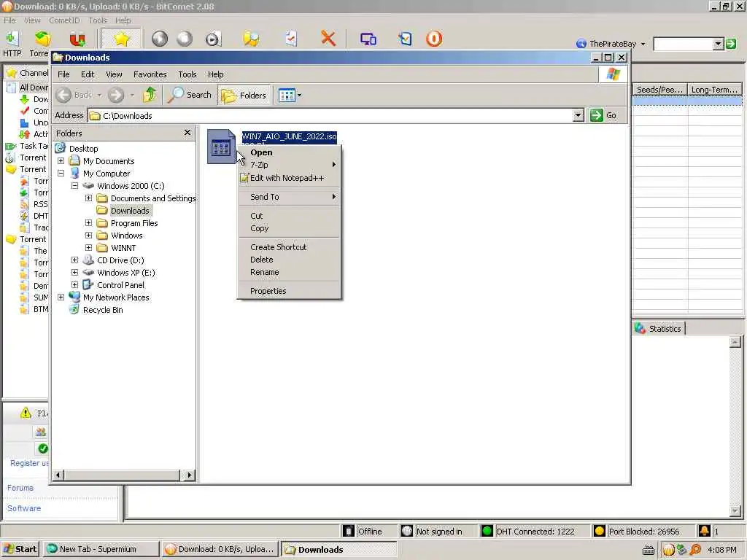Image resolution: width=747 pixels, height=560 pixels.
Task: Click BitComet's start task toolbar icon
Action: (160, 39)
